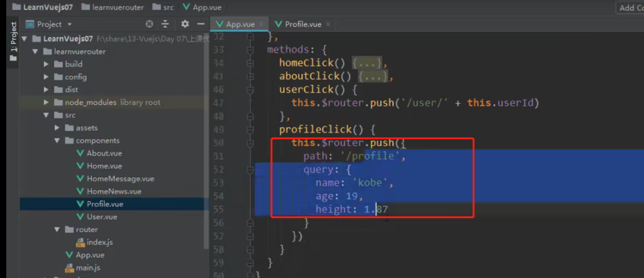Collapse the homeClick method fold marker
This screenshot has height=278, width=644.
point(250,63)
